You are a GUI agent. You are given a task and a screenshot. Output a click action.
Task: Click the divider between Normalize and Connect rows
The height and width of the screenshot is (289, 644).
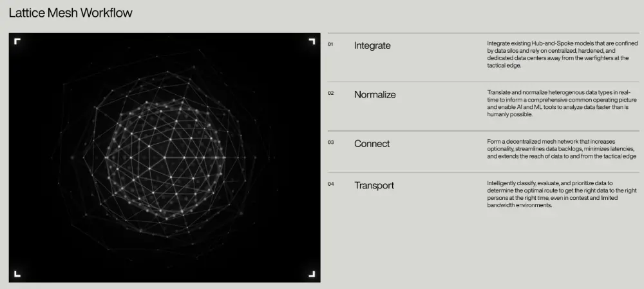click(483, 131)
